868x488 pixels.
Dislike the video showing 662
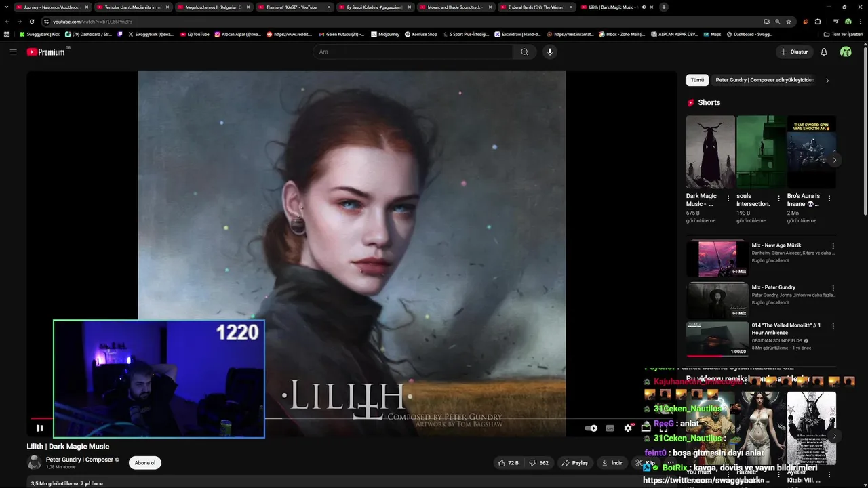pos(539,463)
